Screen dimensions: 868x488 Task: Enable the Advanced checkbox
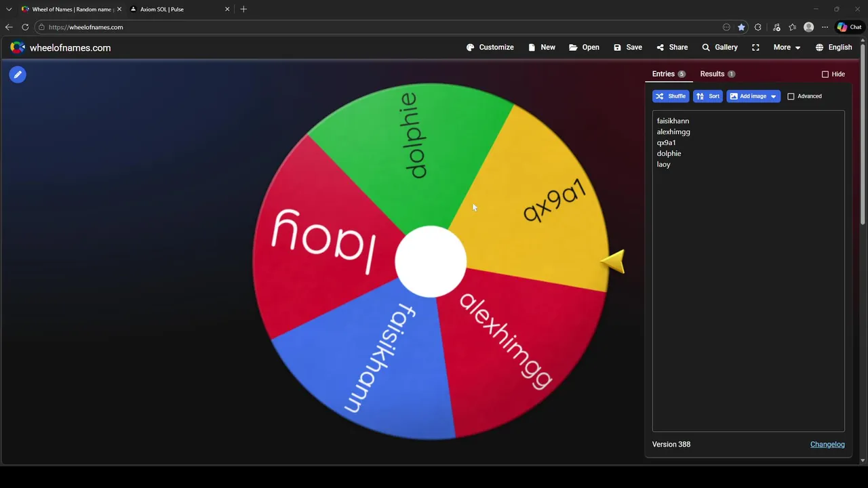pos(791,96)
